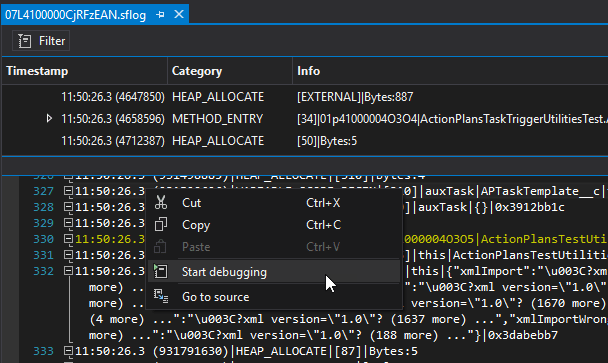Pin the sflog document tab
Screen dimensions: 608x363
coord(160,15)
